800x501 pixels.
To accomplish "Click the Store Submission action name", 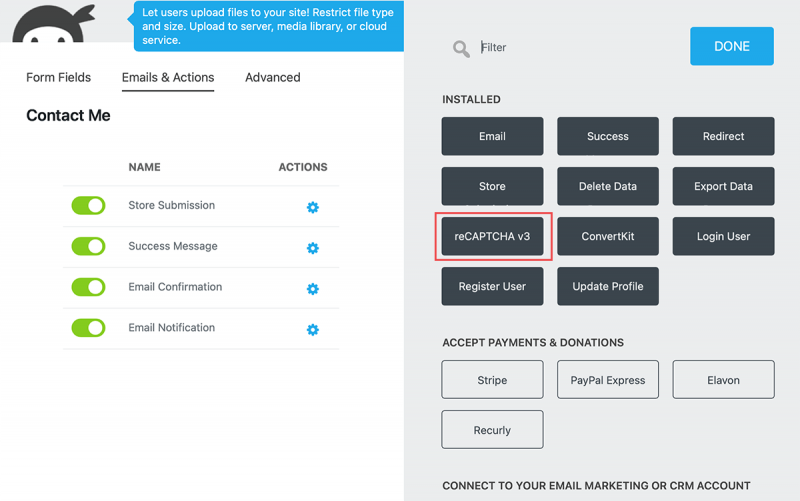I will coord(171,205).
